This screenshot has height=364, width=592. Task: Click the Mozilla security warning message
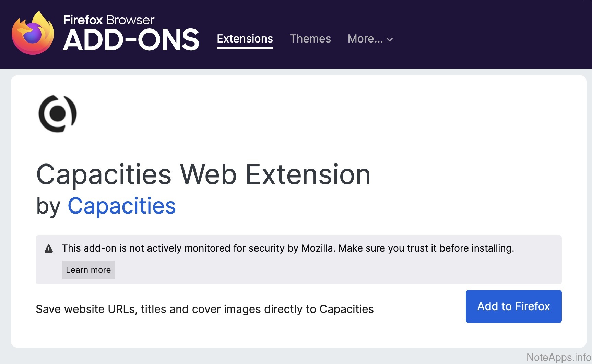288,248
